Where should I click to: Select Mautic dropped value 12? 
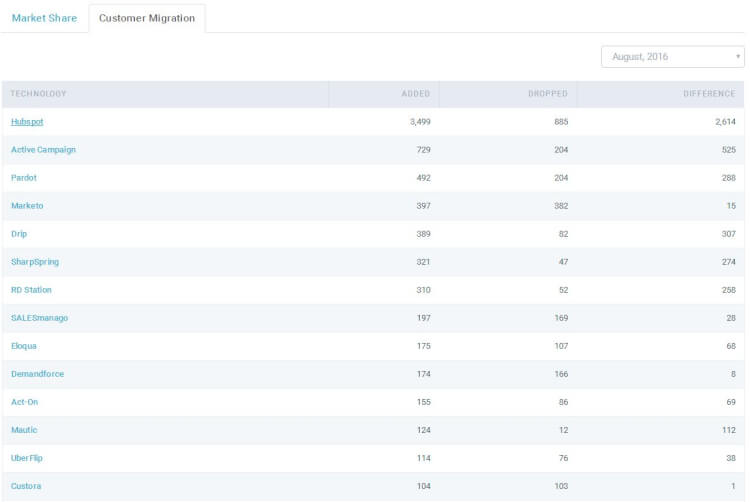point(563,430)
